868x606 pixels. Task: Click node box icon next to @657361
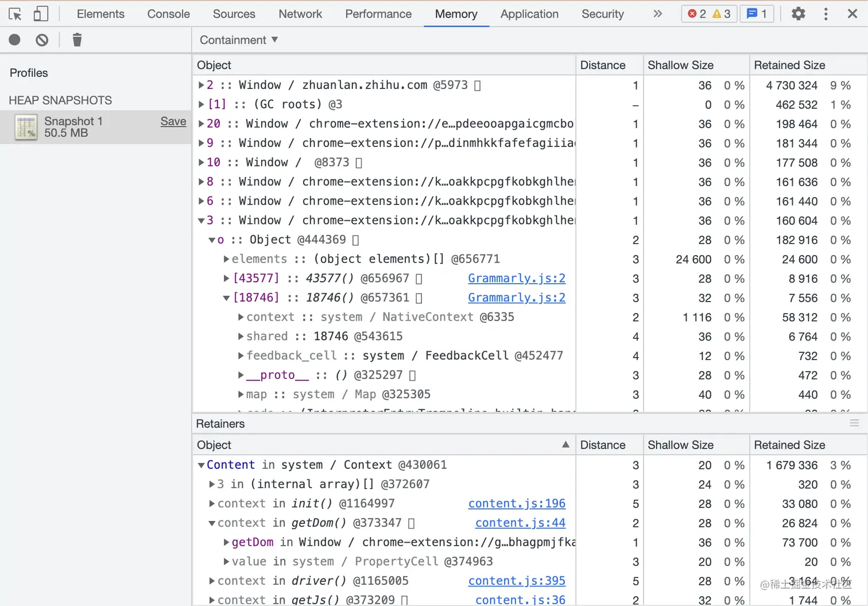coord(418,298)
